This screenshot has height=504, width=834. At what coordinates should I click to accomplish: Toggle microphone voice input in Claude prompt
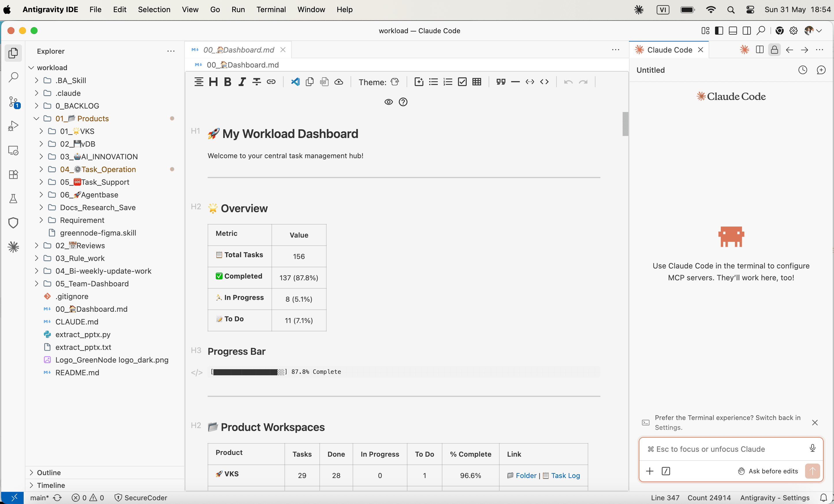coord(812,449)
